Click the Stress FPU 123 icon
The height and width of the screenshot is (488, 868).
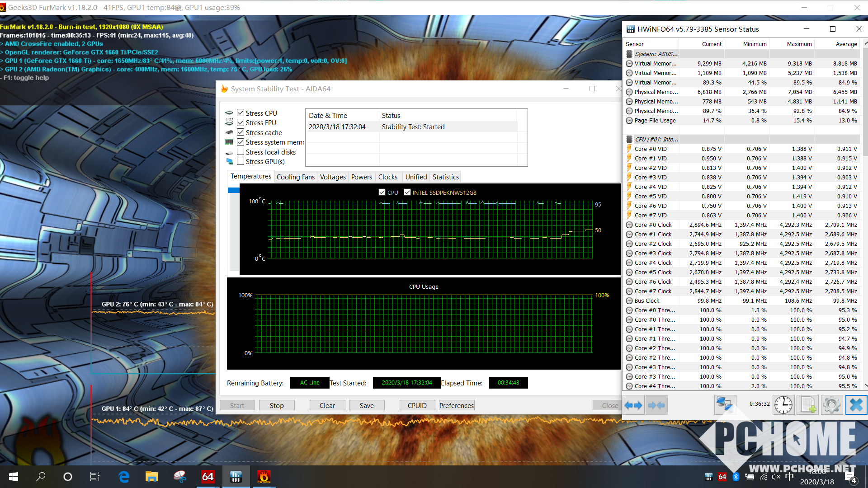pos(229,122)
